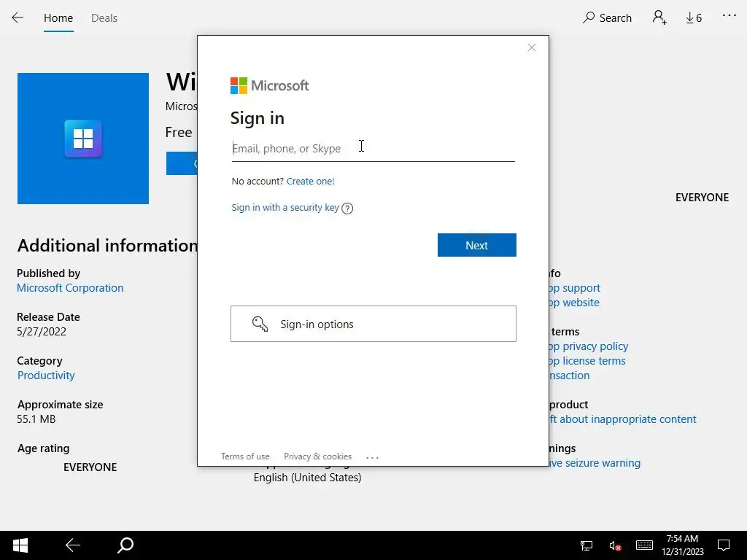Open the Store more options ellipsis
Viewport: 747px width, 560px height.
pos(729,16)
